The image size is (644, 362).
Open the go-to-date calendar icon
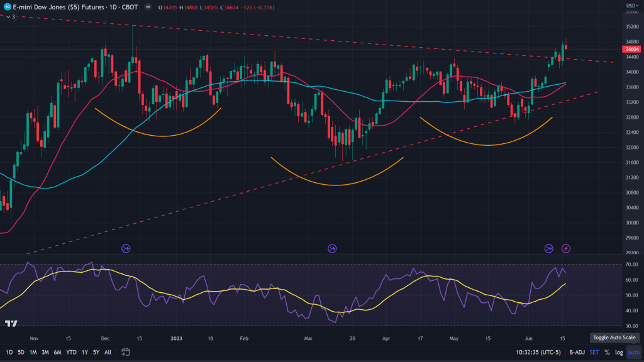point(126,353)
